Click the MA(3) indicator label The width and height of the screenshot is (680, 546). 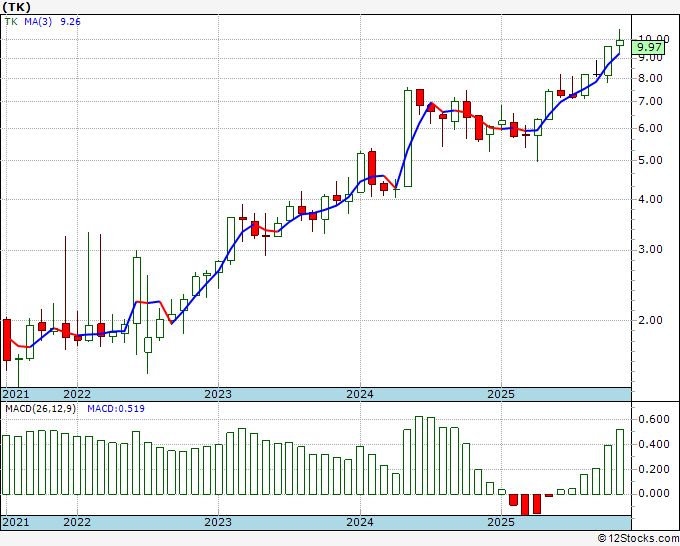tap(38, 22)
